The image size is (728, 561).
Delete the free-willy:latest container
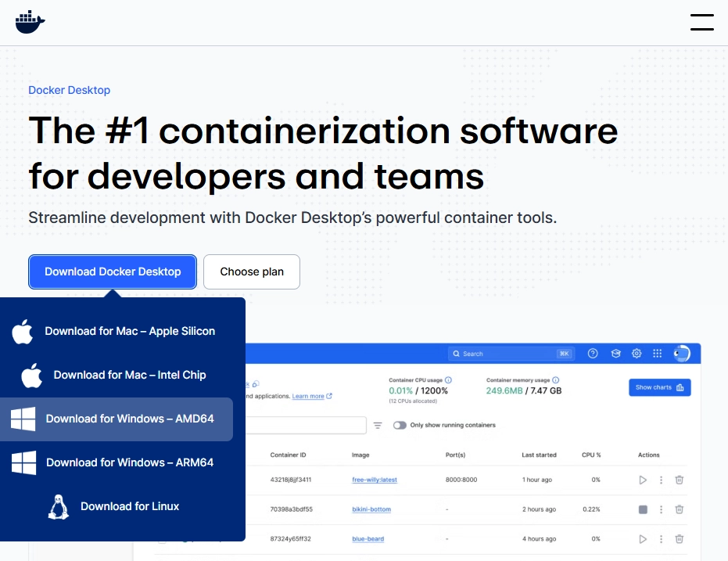tap(680, 480)
